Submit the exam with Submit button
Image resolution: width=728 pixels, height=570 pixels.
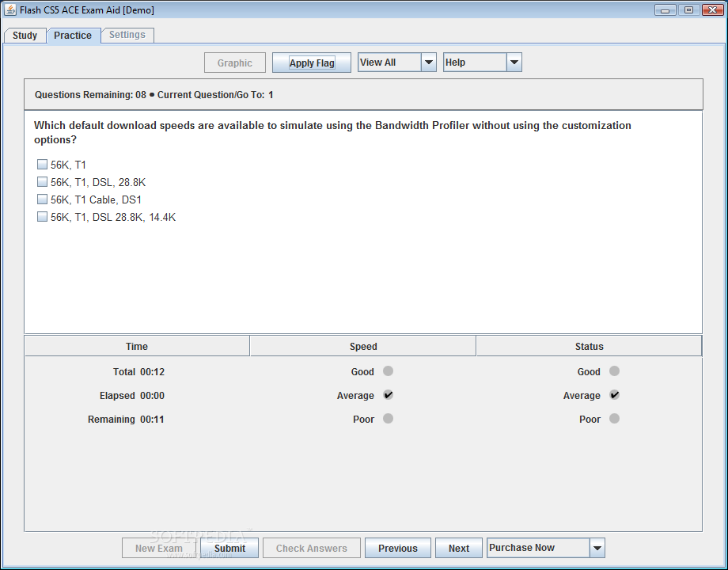pos(229,548)
